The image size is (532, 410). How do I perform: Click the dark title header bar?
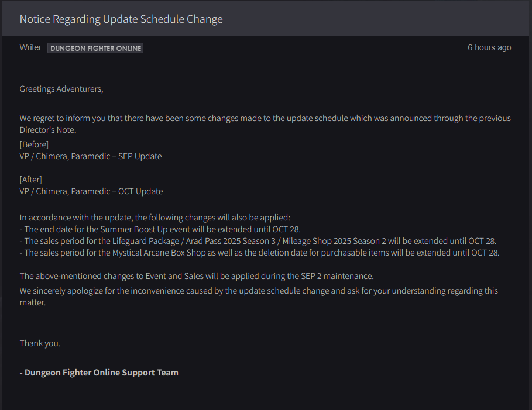click(266, 18)
